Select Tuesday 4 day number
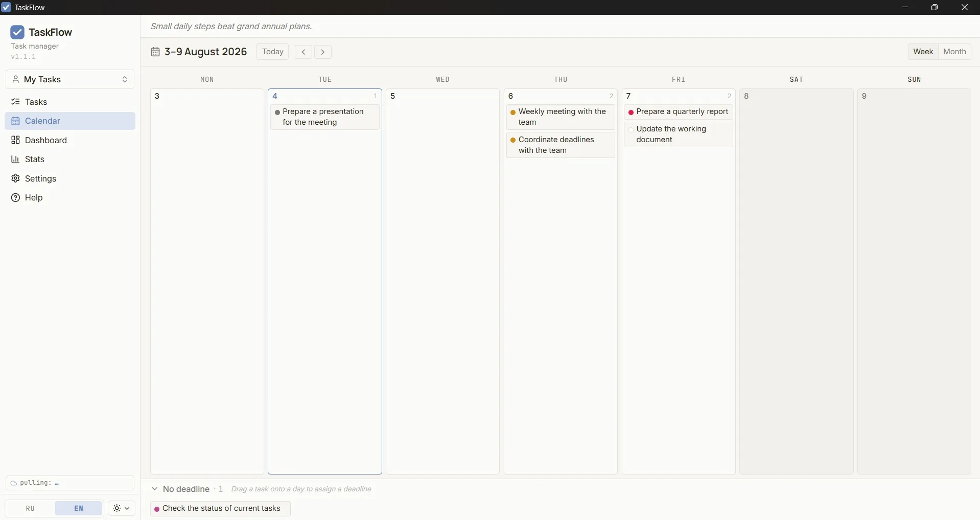Image resolution: width=980 pixels, height=520 pixels. tap(275, 97)
